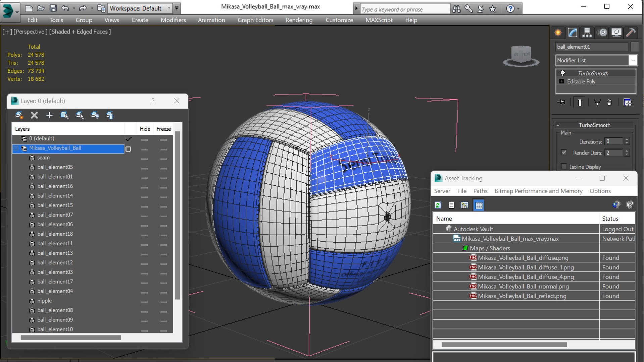Screen dimensions: 644x362
Task: Click the Undo arrow icon
Action: click(65, 8)
